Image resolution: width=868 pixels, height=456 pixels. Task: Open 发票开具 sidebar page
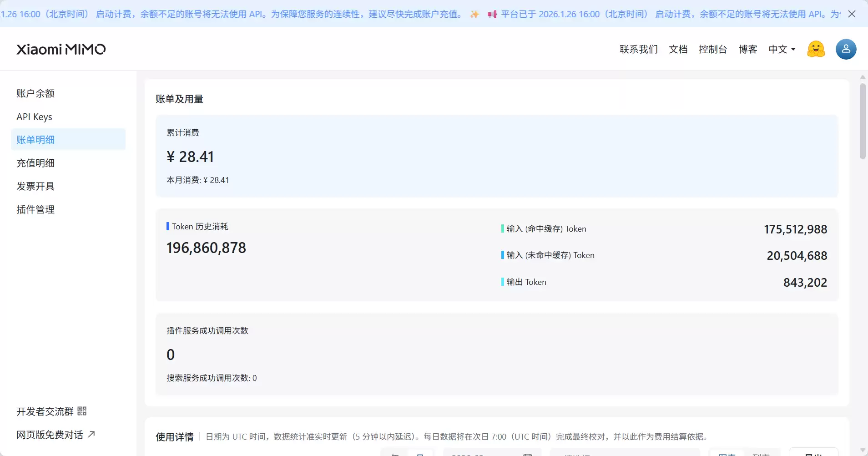[x=35, y=186]
